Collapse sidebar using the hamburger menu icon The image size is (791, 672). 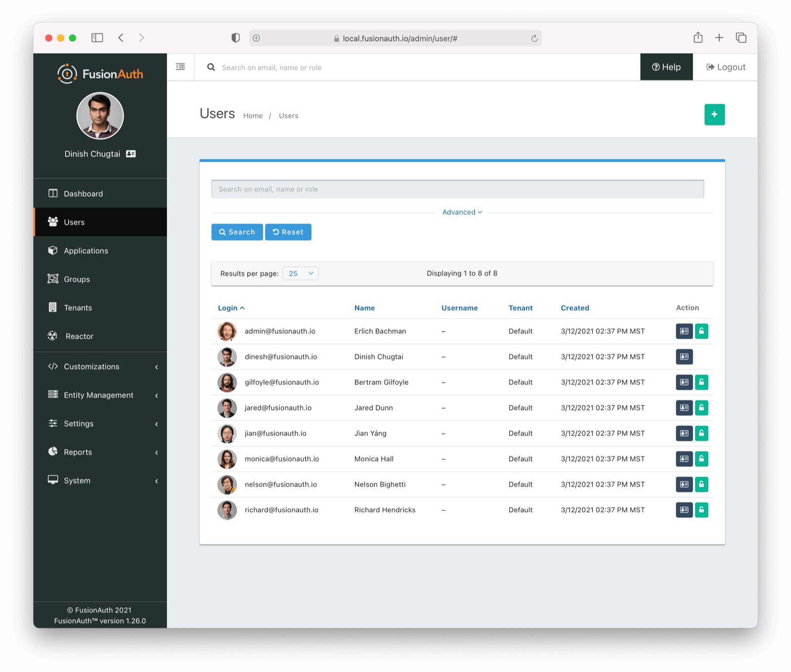[180, 67]
